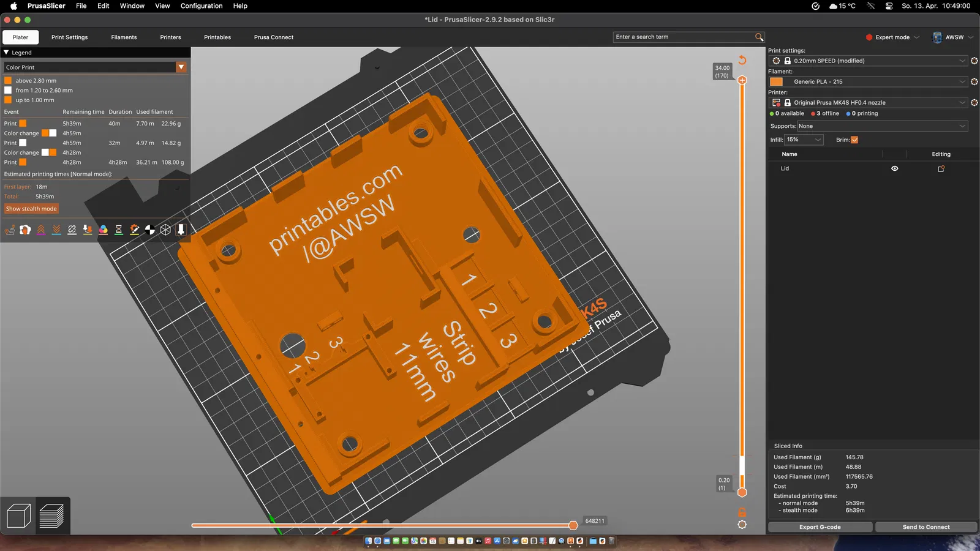980x551 pixels.
Task: Add color change on vertical layer slider
Action: coord(742,80)
